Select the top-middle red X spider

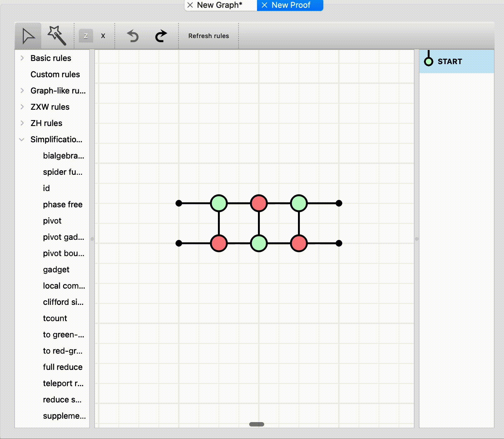(259, 203)
